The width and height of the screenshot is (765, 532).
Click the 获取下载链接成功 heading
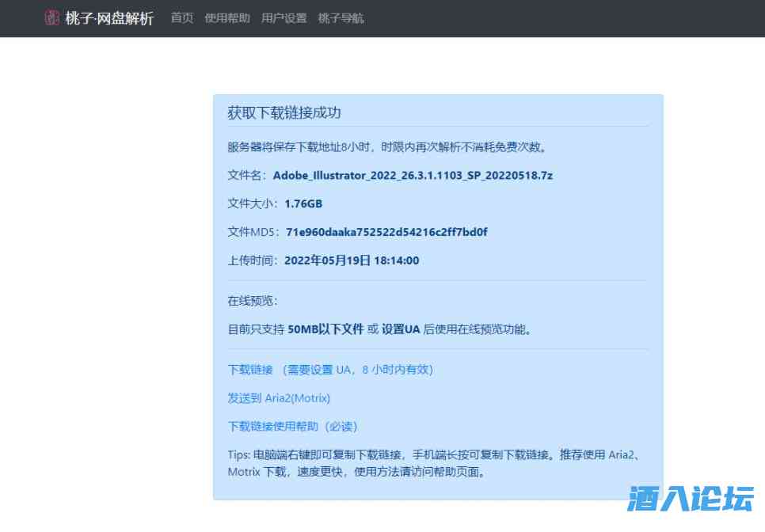[x=284, y=112]
